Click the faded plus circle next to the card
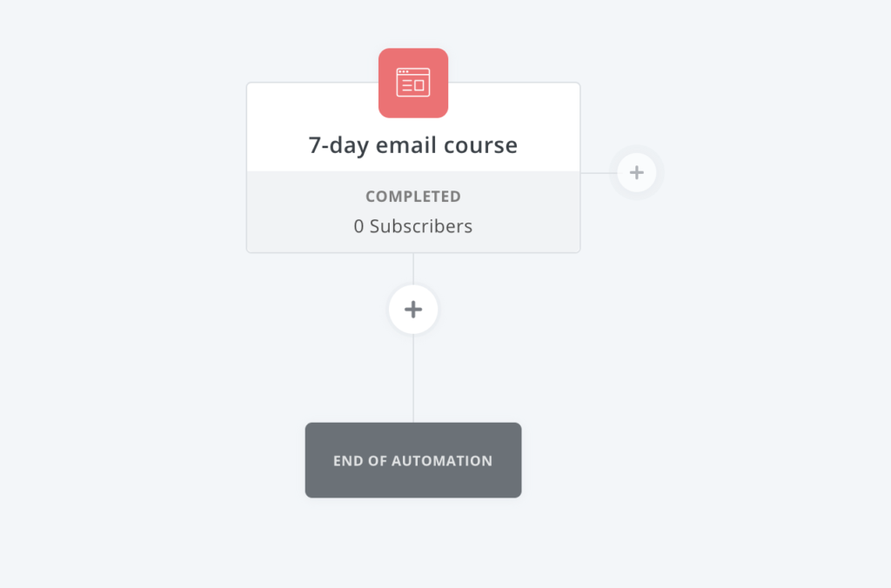The image size is (891, 588). 636,172
